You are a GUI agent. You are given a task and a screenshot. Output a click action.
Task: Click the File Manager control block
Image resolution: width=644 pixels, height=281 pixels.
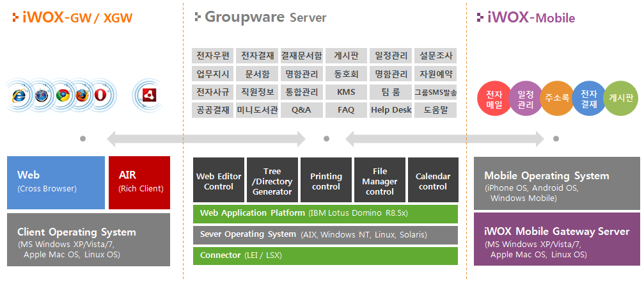(x=379, y=181)
